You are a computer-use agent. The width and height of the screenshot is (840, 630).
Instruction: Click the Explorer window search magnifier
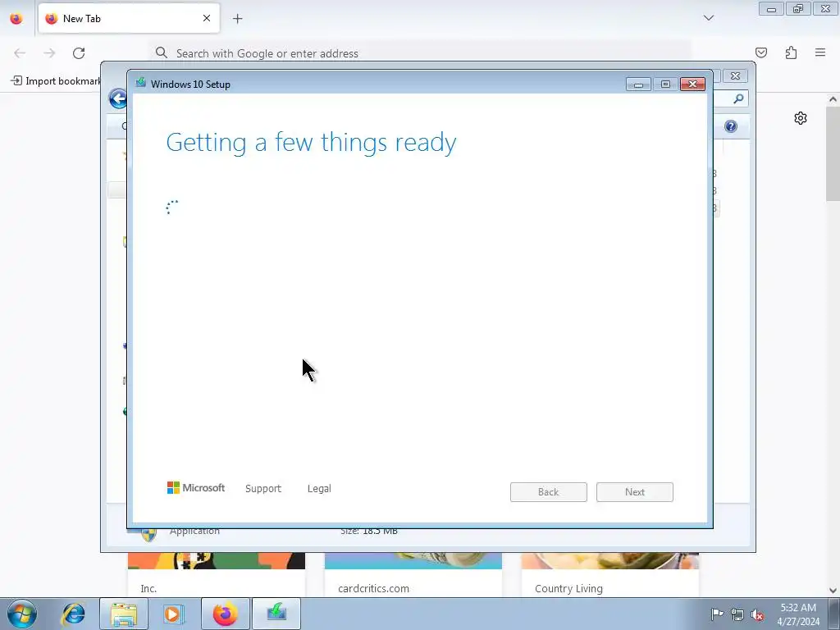739,98
